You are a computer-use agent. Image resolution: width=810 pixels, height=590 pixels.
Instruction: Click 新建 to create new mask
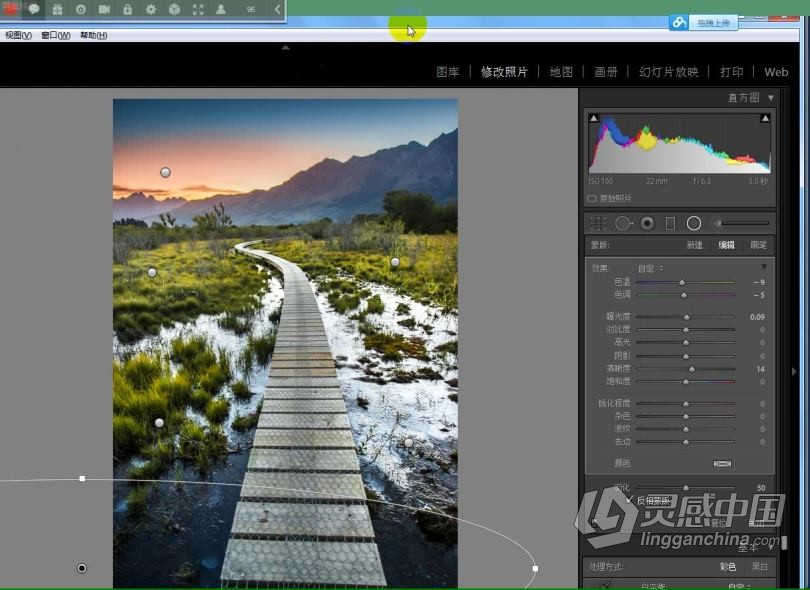coord(694,245)
